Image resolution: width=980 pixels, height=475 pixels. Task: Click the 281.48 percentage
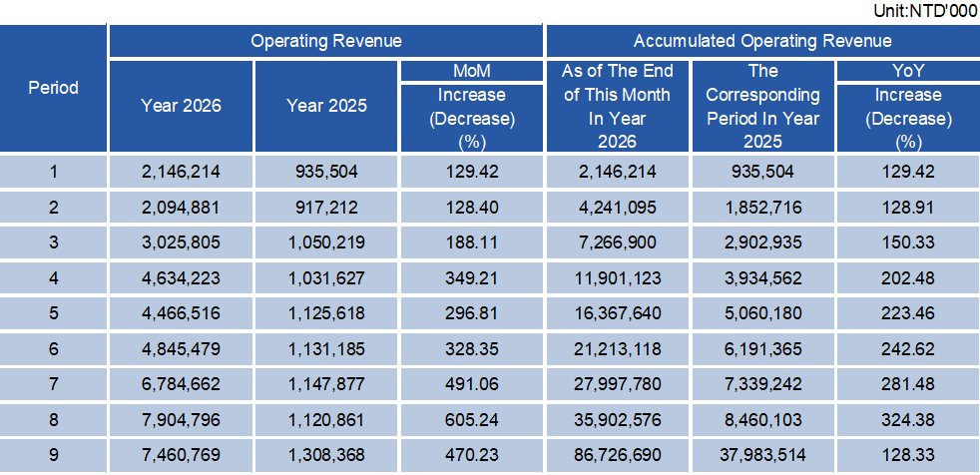click(908, 384)
